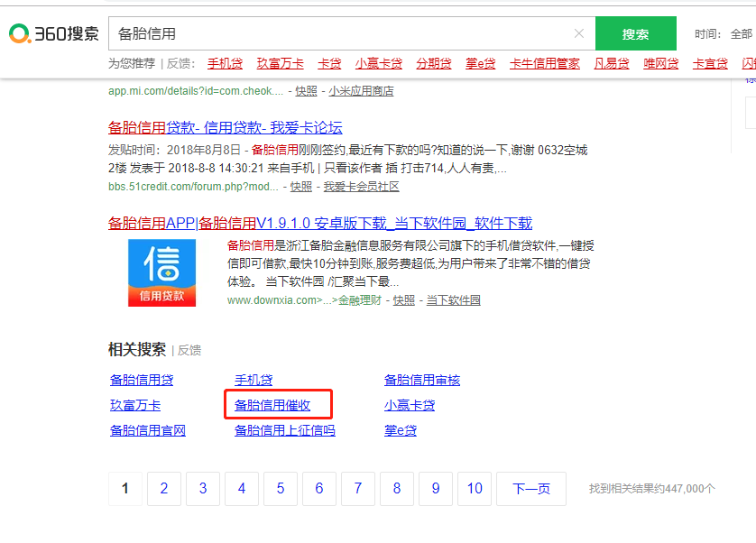Click recommended link 小赢卡贷 in top bar
Screen dimensions: 756x543
click(379, 63)
